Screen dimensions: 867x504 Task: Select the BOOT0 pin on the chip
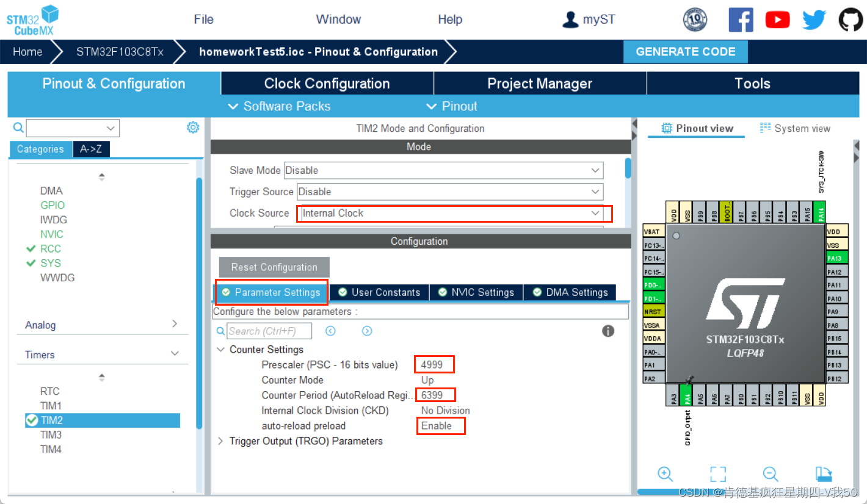[x=726, y=211]
